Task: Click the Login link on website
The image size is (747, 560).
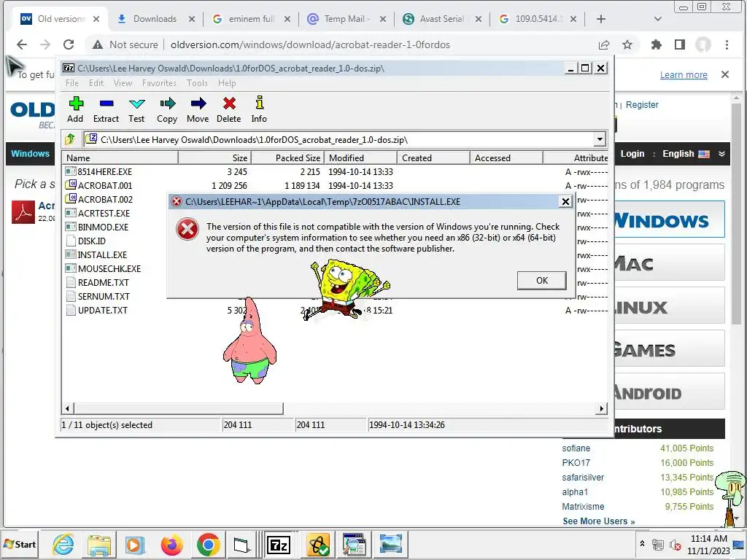Action: tap(632, 154)
